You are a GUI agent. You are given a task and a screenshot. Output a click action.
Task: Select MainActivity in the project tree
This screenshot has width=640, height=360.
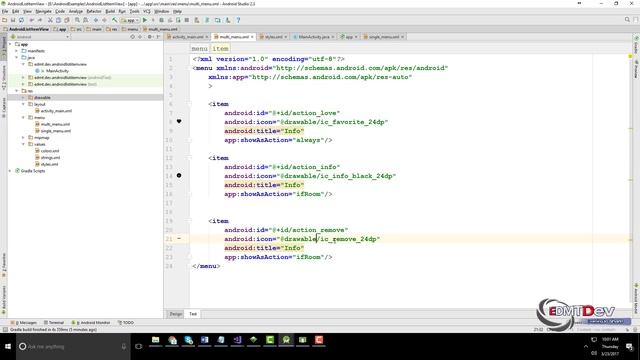tap(57, 71)
